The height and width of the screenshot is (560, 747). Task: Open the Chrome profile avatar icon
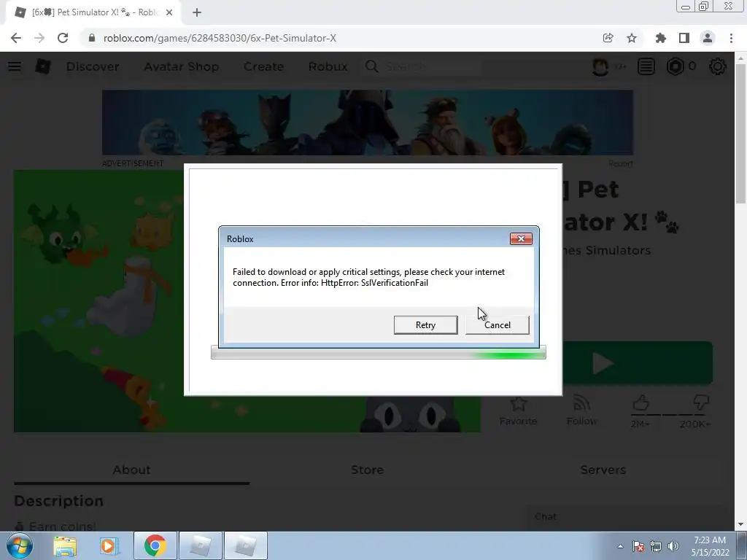pyautogui.click(x=708, y=38)
